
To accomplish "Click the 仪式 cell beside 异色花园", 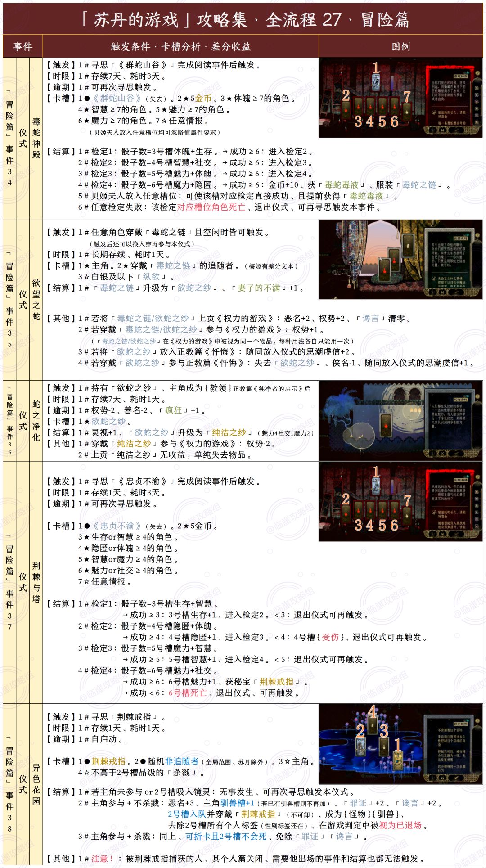I will (x=23, y=784).
